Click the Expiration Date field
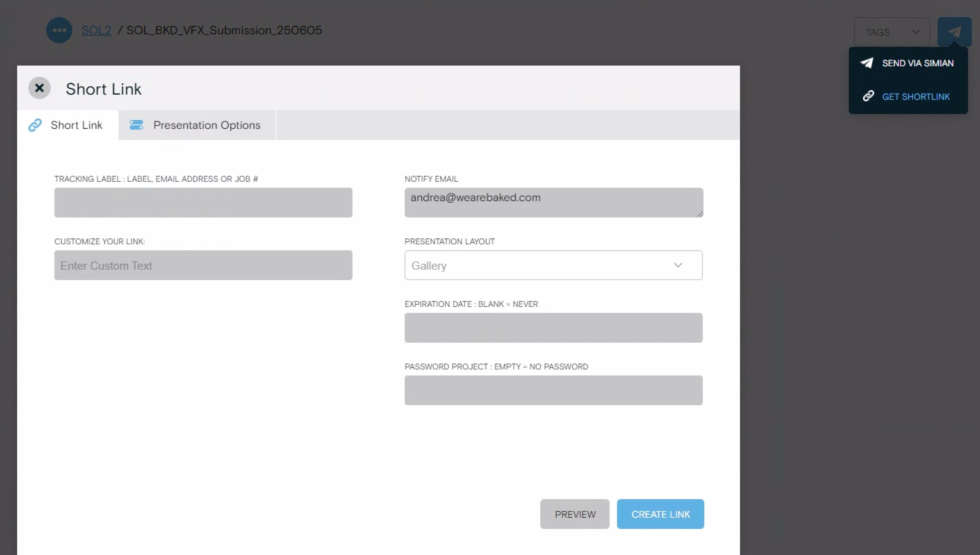Image resolution: width=980 pixels, height=555 pixels. point(553,328)
